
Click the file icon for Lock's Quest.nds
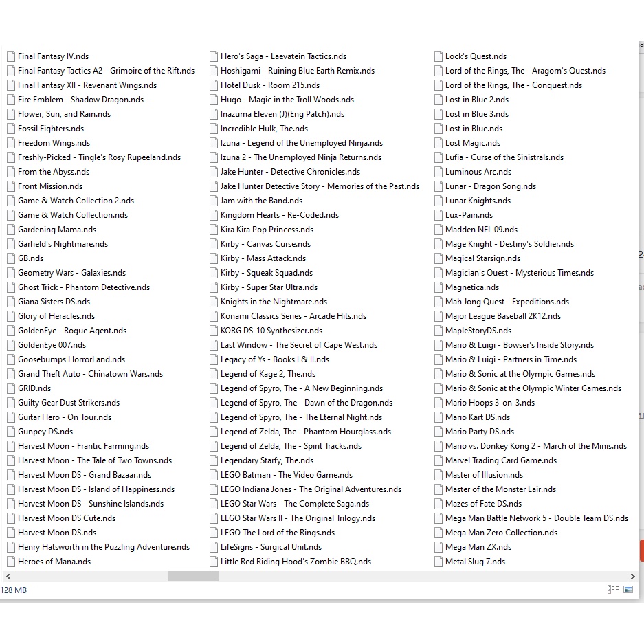[x=438, y=56]
